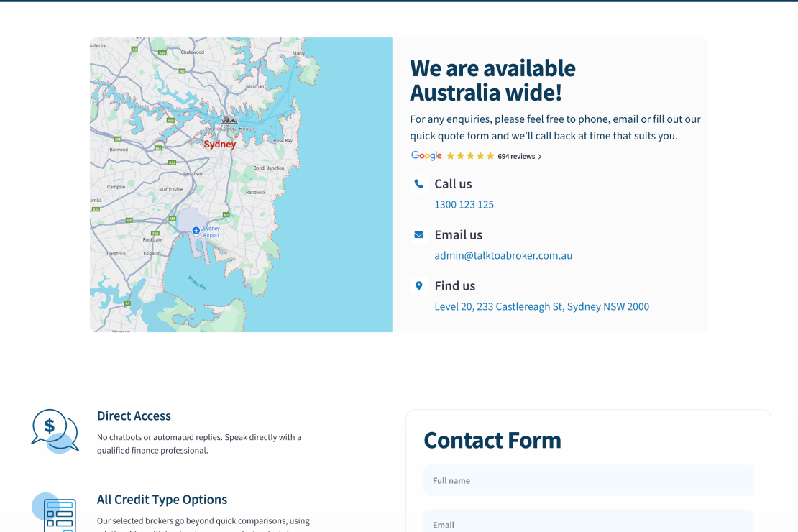Focus the Full name input field

[588, 480]
